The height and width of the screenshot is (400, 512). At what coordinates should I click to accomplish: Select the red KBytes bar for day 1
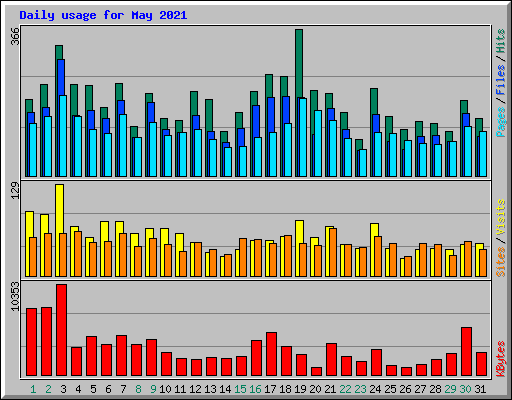coord(32,342)
